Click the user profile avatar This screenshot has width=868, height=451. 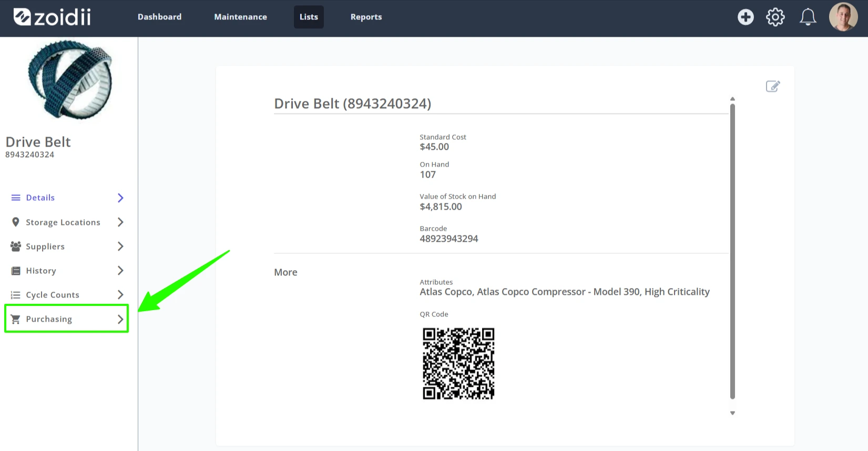pos(843,17)
